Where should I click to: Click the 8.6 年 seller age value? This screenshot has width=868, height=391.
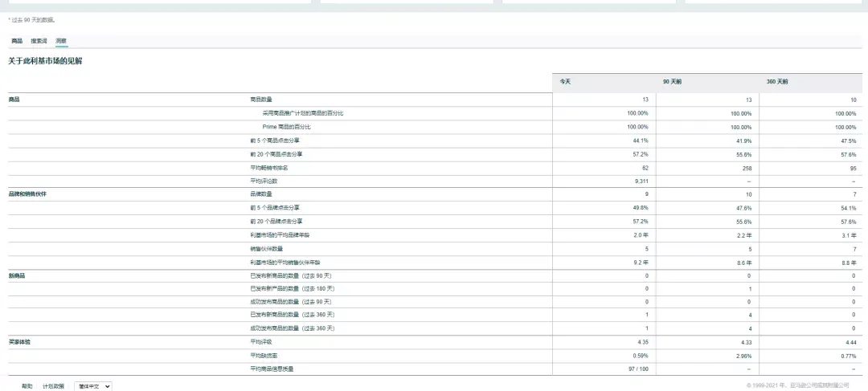744,263
